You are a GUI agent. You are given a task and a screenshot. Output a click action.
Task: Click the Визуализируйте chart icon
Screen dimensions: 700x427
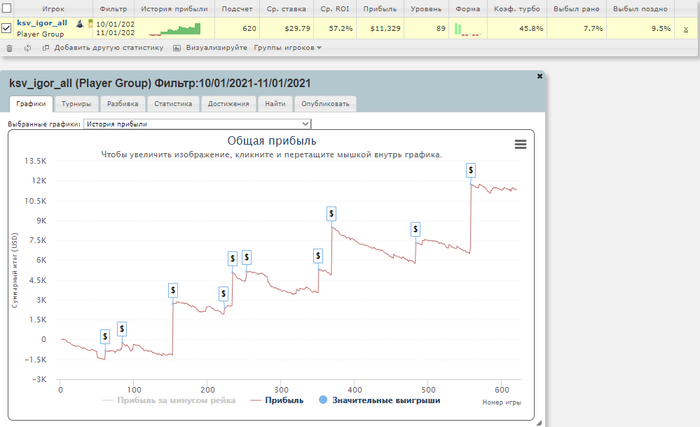[177, 48]
